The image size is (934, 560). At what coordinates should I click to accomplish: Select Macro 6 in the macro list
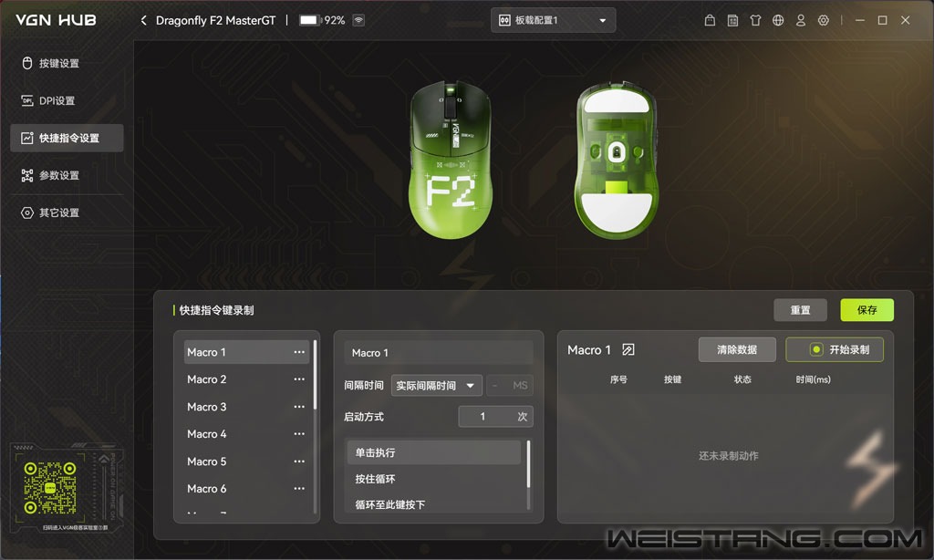pos(246,488)
